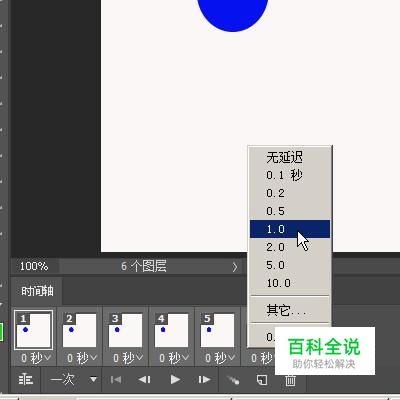Select the frame 5 thumbnail
Image resolution: width=400 pixels, height=400 pixels.
217,330
